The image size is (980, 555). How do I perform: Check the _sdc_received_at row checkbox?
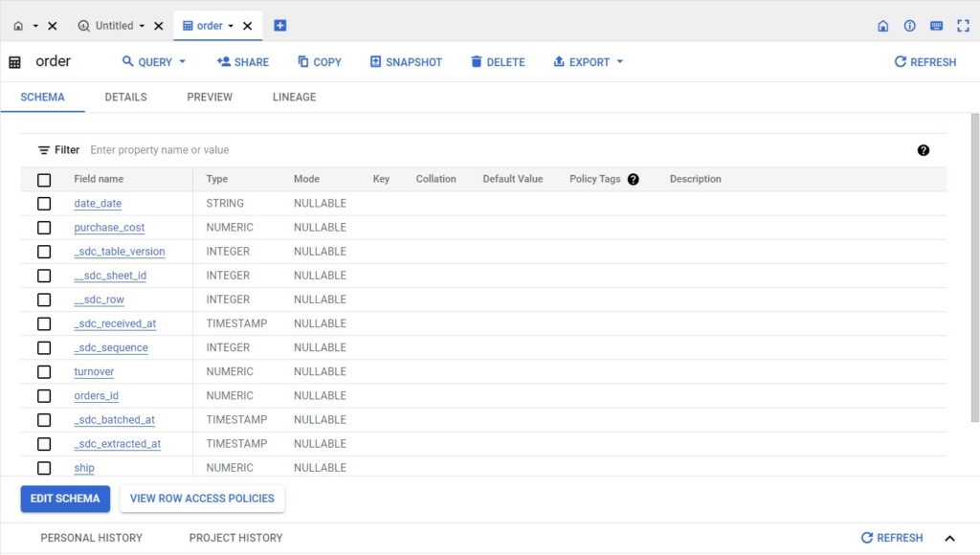(44, 323)
